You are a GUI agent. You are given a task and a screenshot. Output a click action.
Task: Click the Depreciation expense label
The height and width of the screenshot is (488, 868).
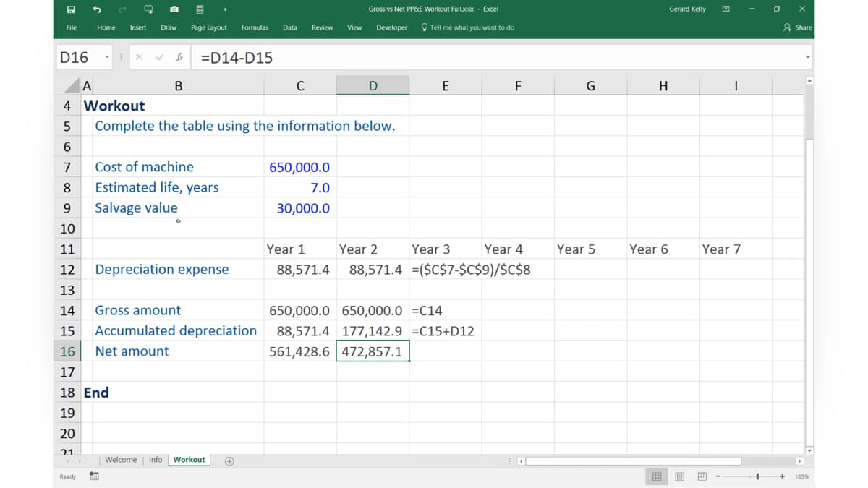click(x=162, y=270)
